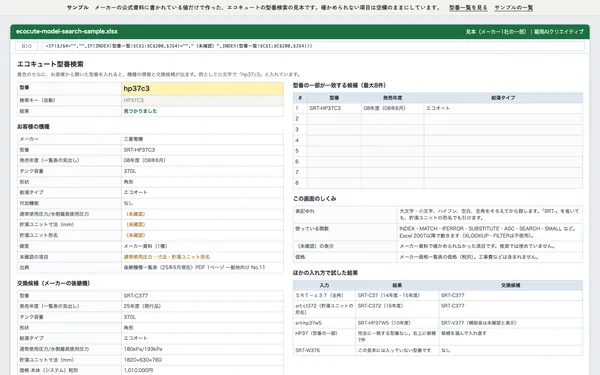The height and width of the screenshot is (375, 600).
Task: Select the HP37(型番の一部) input cell
Action: tap(324, 337)
